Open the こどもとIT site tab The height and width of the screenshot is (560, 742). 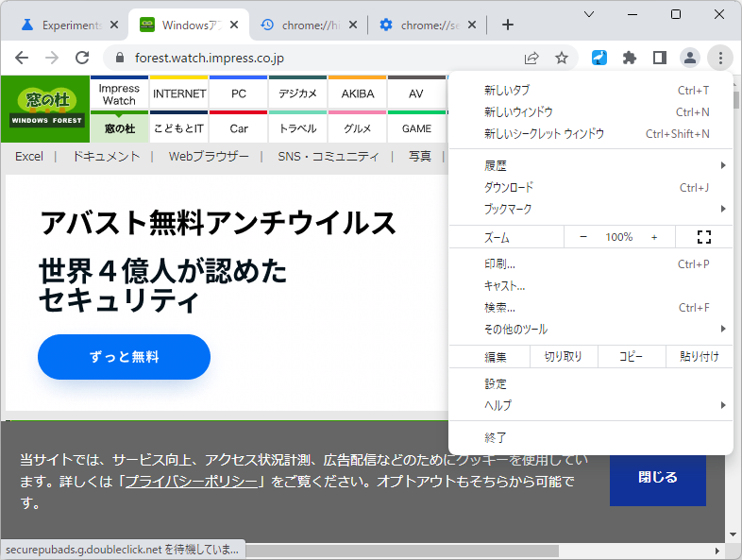178,128
